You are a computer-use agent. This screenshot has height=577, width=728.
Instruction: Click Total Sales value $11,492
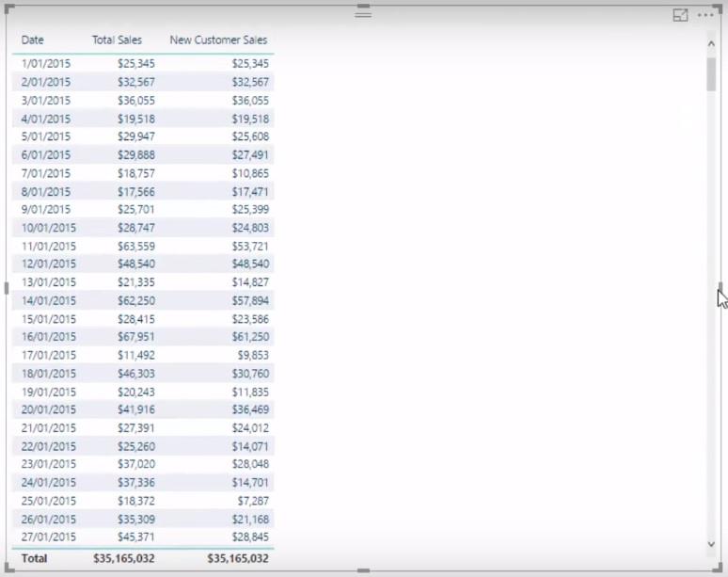tap(136, 355)
